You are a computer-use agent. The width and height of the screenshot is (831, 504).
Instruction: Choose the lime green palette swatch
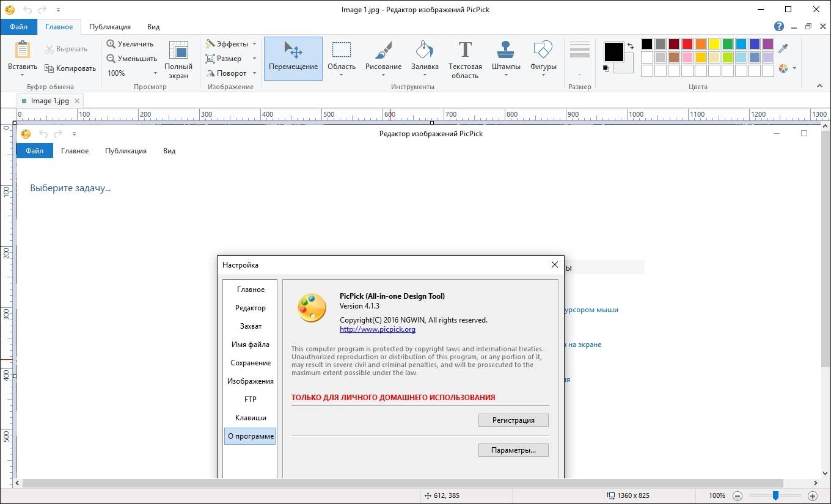728,57
